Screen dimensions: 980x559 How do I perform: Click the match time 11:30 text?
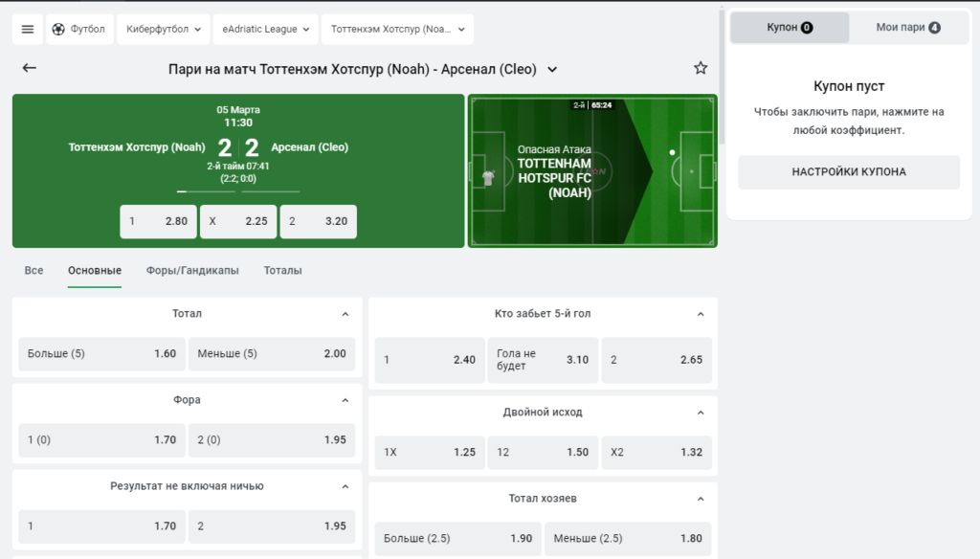click(x=238, y=123)
